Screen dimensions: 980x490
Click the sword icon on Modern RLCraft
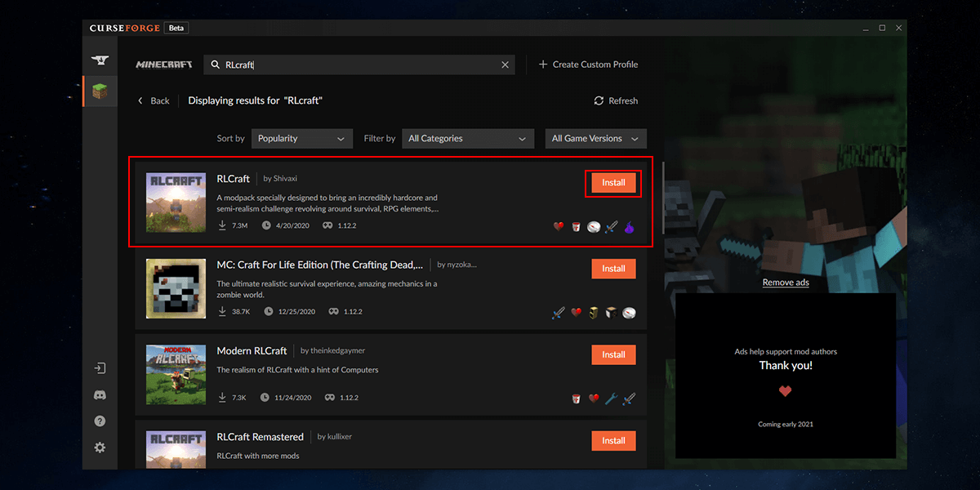(x=629, y=399)
